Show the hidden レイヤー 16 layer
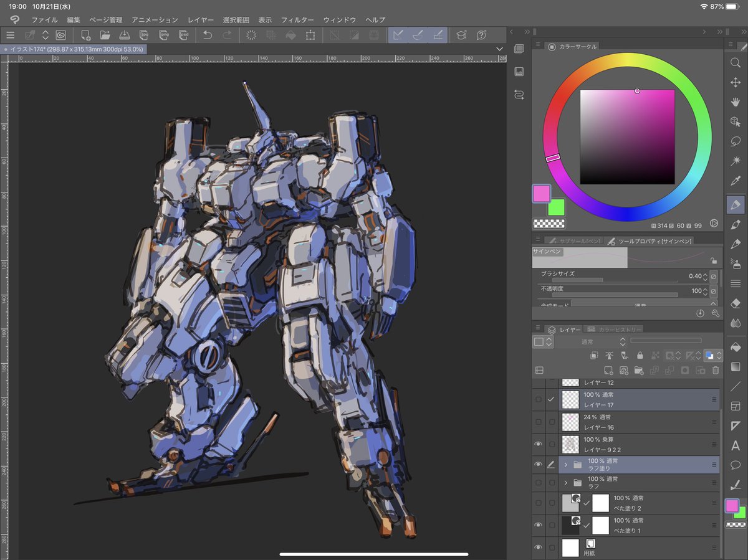Screen dimensions: 748x560 pyautogui.click(x=538, y=422)
